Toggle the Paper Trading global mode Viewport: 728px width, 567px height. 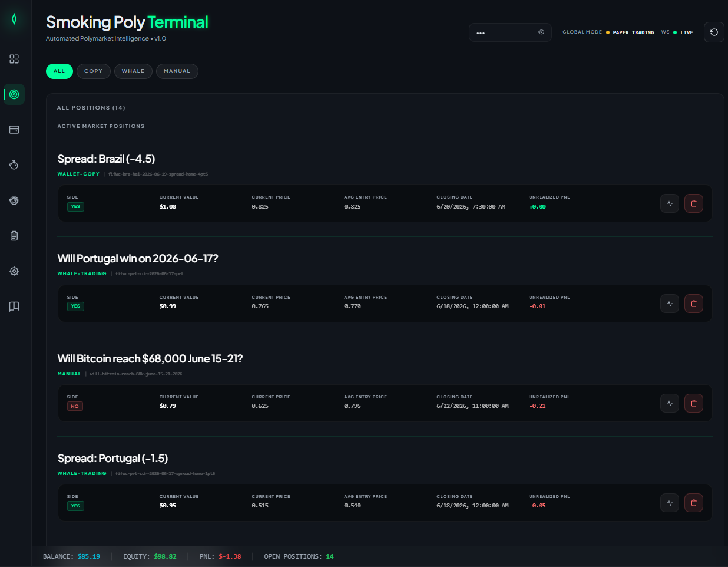633,32
